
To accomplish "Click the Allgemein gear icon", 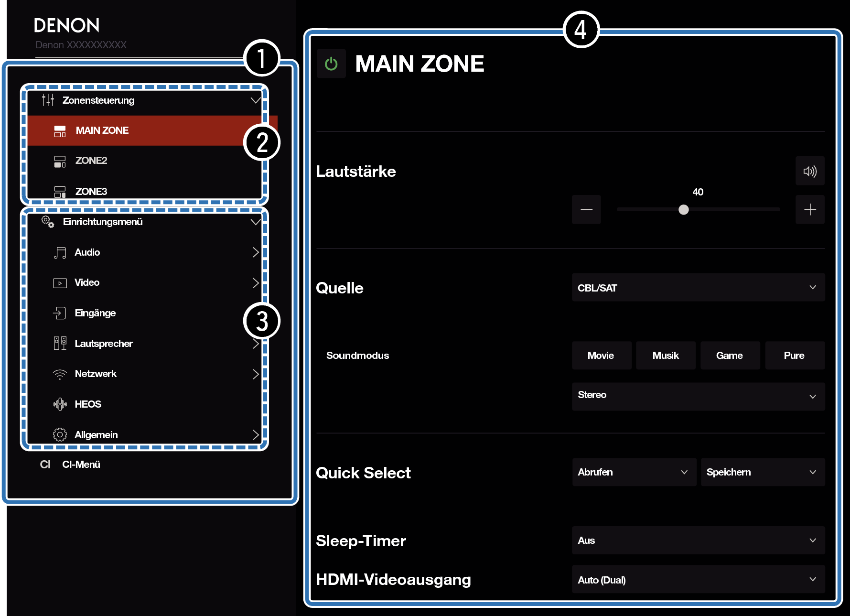I will tap(60, 435).
